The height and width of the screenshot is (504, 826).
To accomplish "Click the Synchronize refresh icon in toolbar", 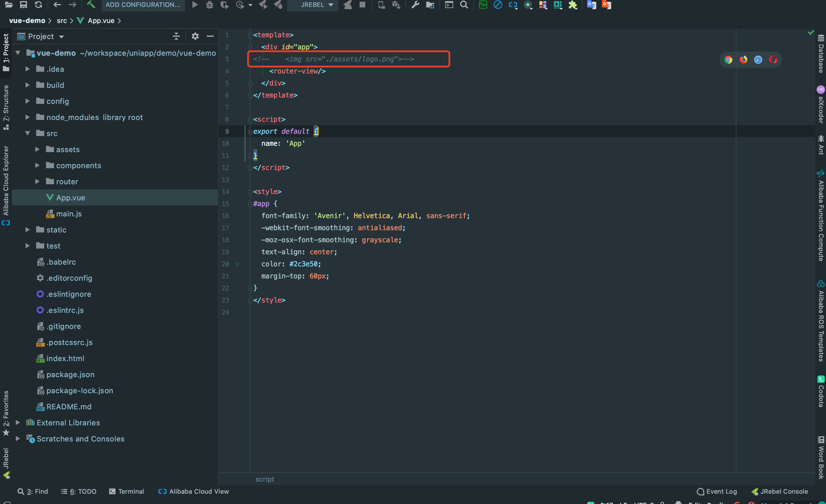I will pyautogui.click(x=38, y=5).
